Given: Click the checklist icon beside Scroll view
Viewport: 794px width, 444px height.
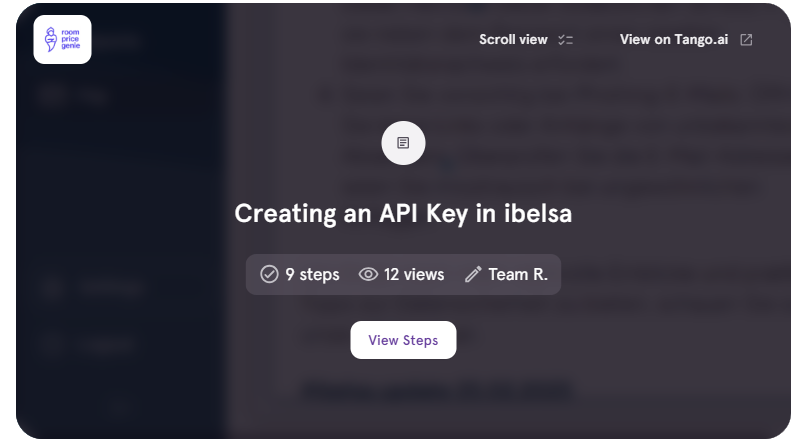Looking at the screenshot, I should (566, 40).
